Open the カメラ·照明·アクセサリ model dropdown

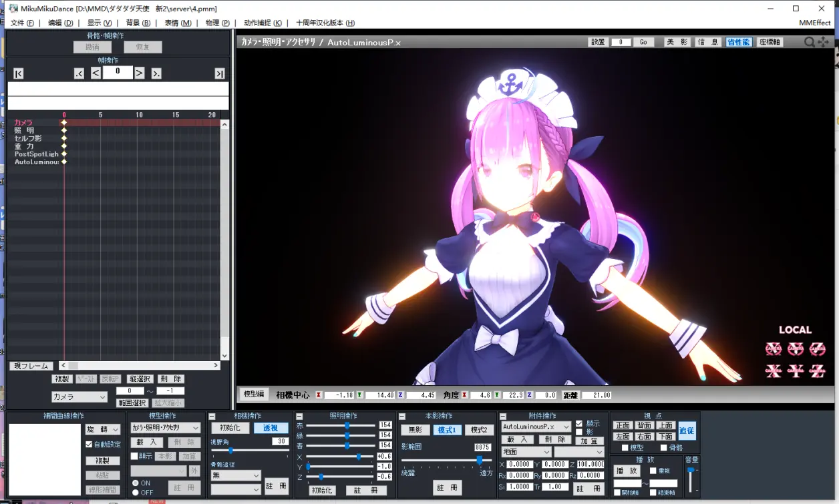(165, 428)
